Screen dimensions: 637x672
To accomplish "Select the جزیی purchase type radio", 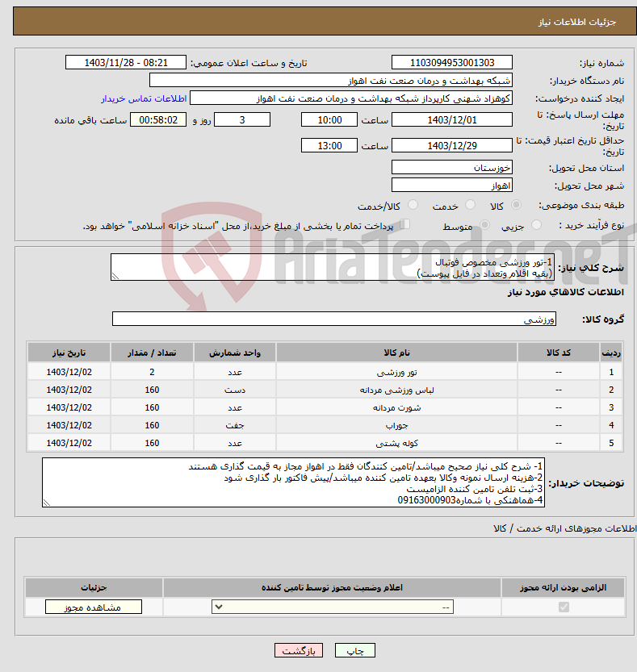I will tap(536, 225).
